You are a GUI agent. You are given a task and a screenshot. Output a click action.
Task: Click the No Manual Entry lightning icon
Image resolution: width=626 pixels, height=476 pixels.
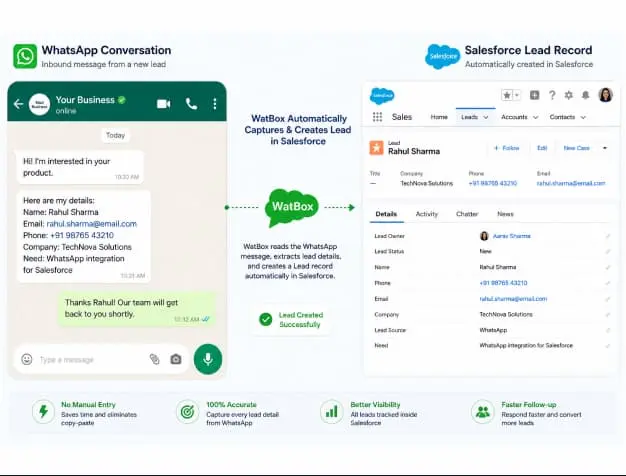(x=44, y=412)
